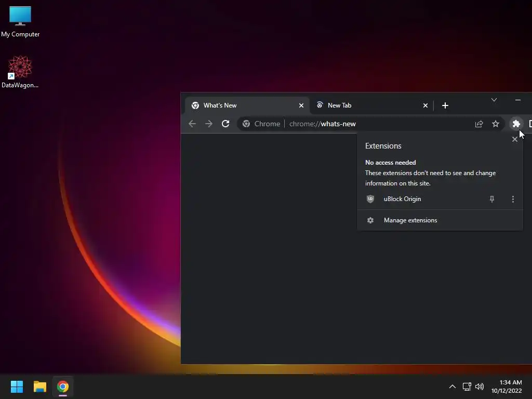Bookmark this page with the star icon

[496, 124]
